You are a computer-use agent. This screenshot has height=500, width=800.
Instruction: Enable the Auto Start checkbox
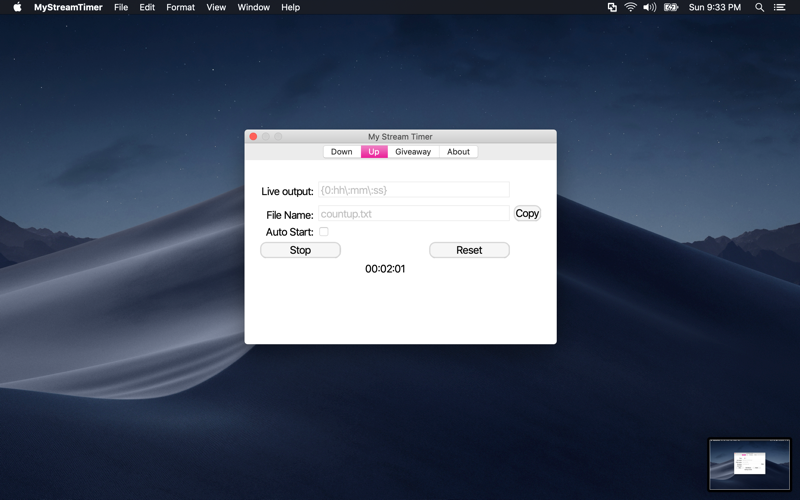point(323,232)
